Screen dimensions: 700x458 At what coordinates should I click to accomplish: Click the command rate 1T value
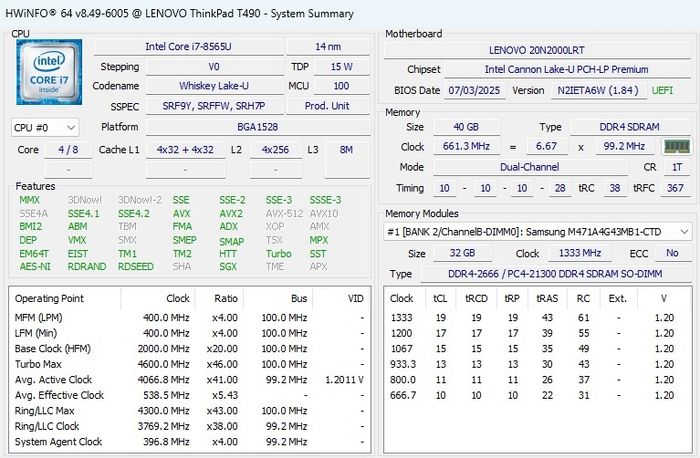tap(677, 167)
